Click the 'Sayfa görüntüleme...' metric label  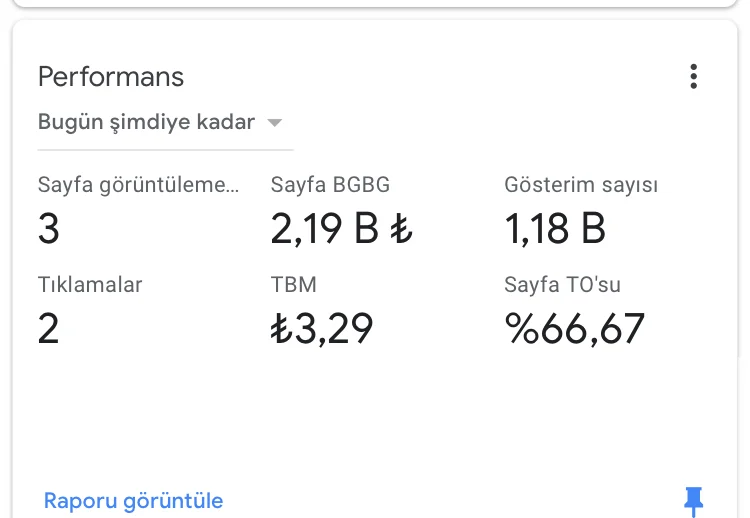[138, 185]
